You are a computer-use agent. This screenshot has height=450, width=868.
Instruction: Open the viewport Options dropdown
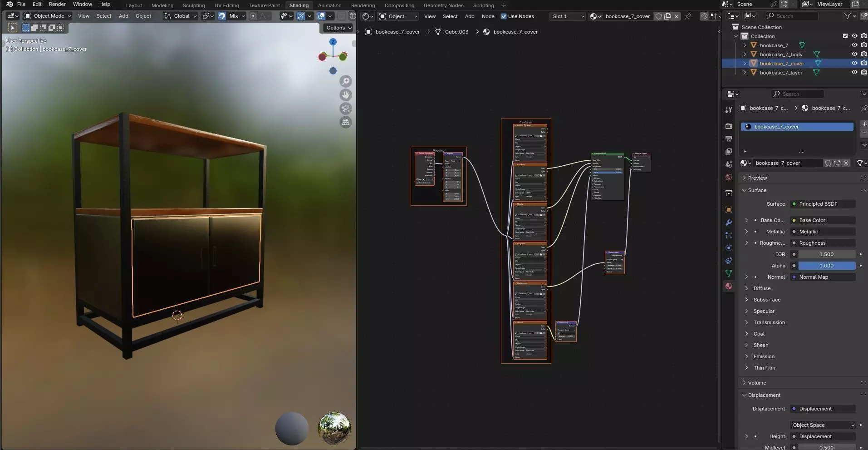click(338, 28)
